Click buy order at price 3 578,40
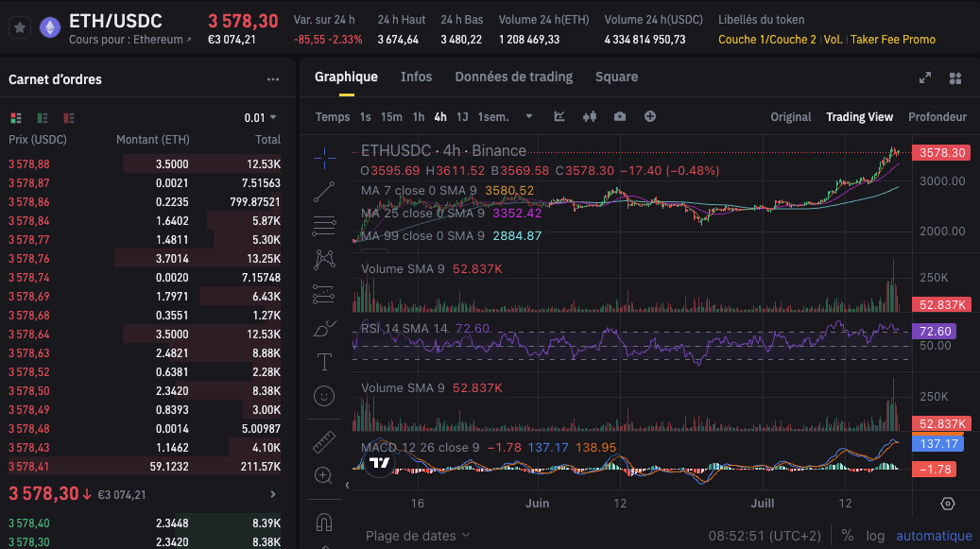The image size is (980, 549). pos(145,523)
